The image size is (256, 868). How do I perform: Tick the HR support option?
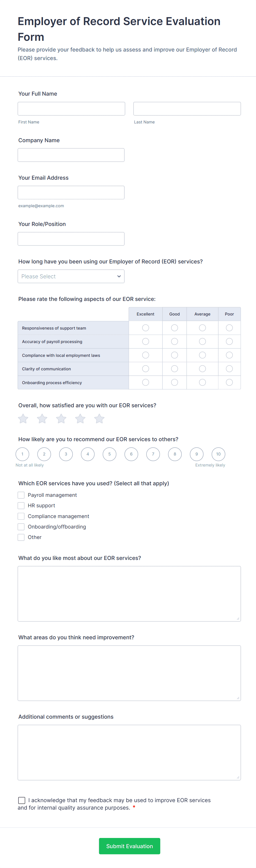[21, 505]
